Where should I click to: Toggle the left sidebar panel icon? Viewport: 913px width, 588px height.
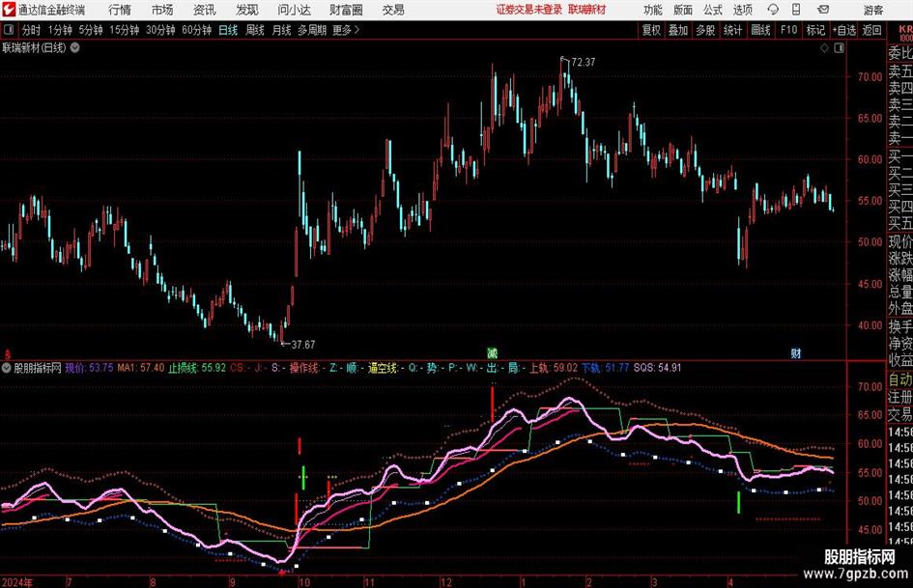click(9, 30)
